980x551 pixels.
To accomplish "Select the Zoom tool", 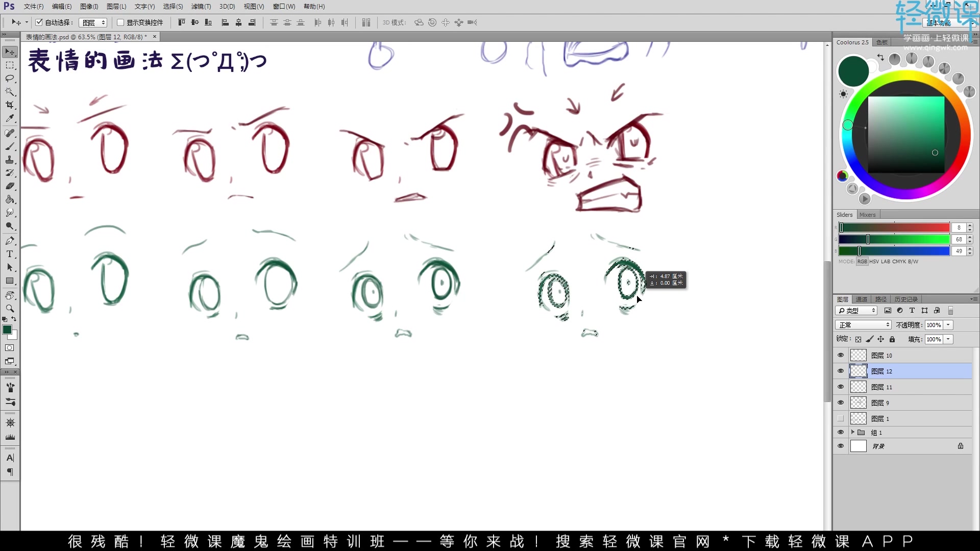I will [10, 309].
